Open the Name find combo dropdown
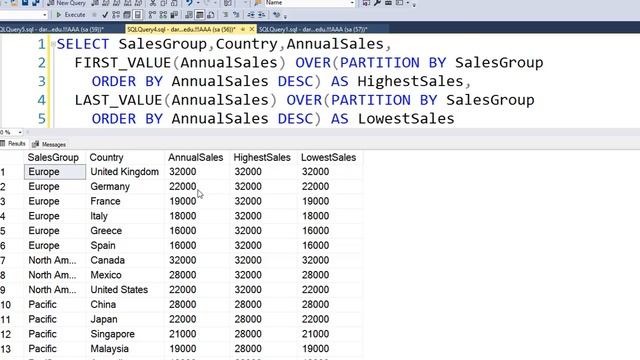640x360 pixels. (352, 3)
